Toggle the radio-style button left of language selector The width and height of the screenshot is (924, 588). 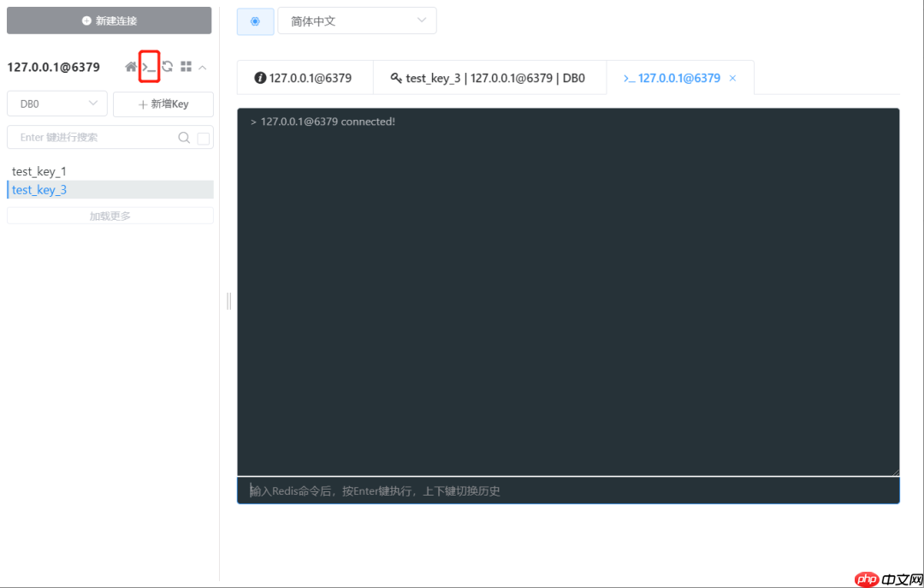(x=255, y=21)
